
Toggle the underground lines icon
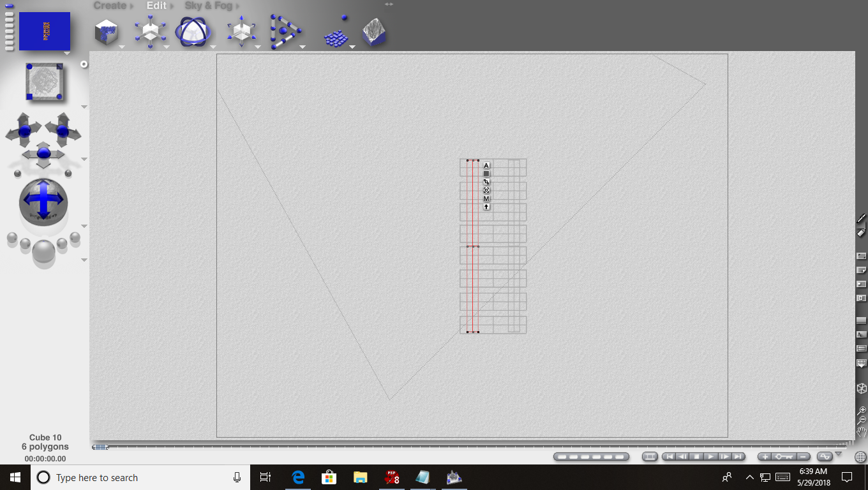point(862,348)
